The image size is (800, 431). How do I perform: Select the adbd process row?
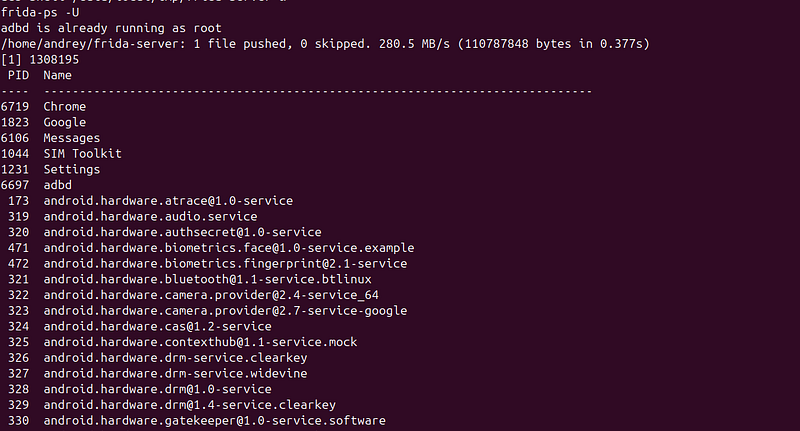[36, 185]
